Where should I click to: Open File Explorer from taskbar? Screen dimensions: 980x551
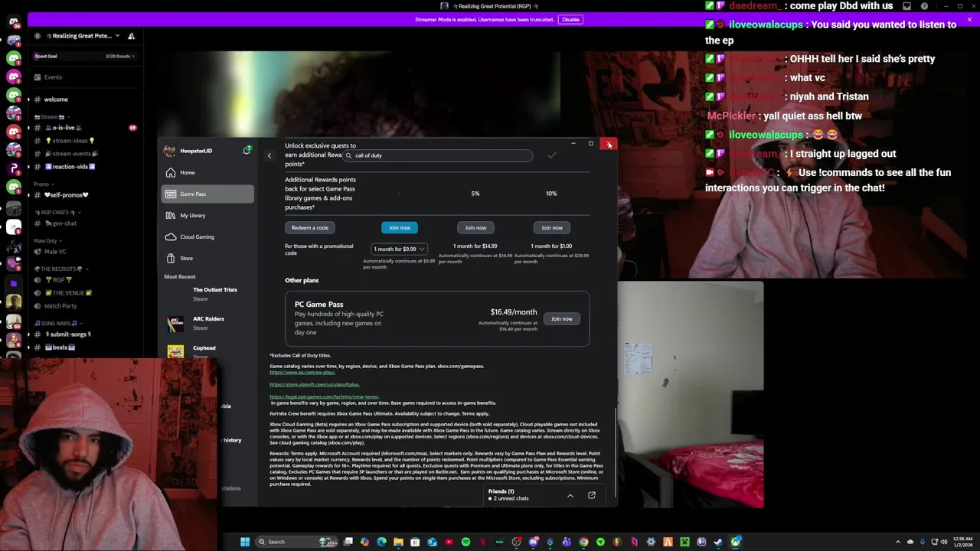click(x=398, y=542)
